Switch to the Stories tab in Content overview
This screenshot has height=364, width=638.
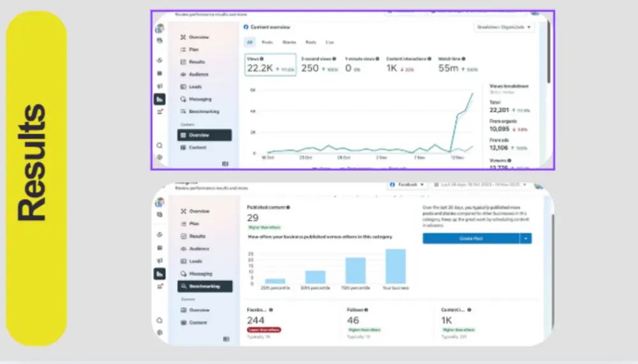289,42
